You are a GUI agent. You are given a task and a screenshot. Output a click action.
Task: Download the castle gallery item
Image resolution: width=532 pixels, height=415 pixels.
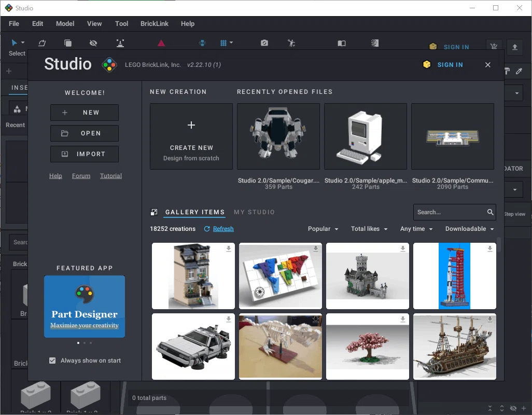(403, 248)
